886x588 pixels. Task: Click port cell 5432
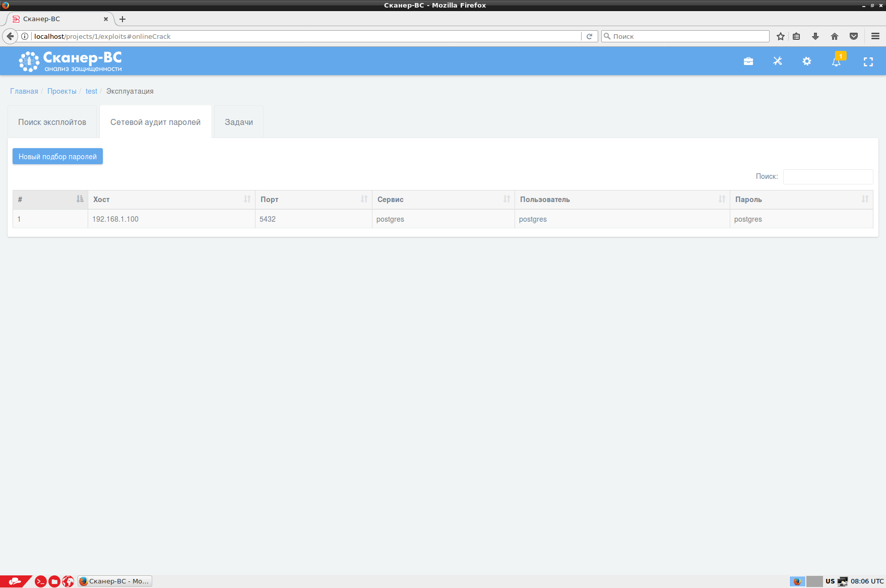click(x=313, y=219)
